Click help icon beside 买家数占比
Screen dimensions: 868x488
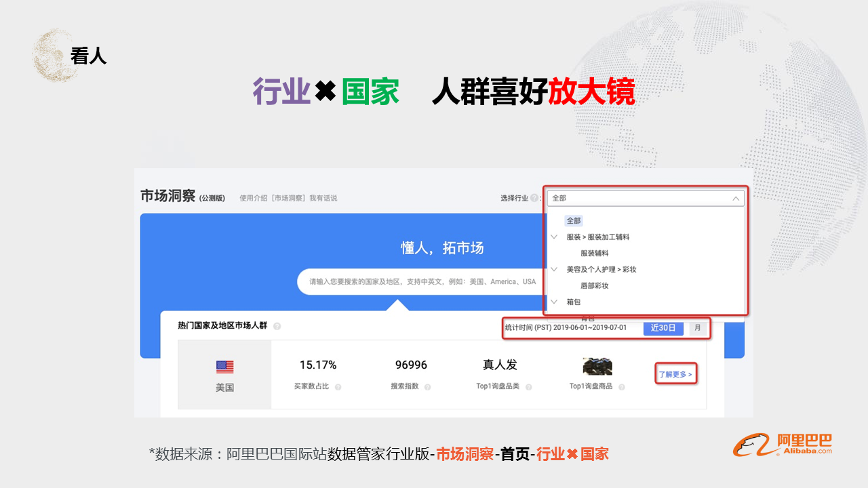338,387
